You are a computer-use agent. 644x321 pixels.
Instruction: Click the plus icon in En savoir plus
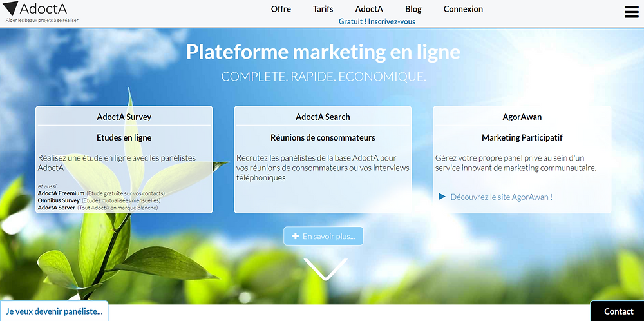[x=295, y=237]
